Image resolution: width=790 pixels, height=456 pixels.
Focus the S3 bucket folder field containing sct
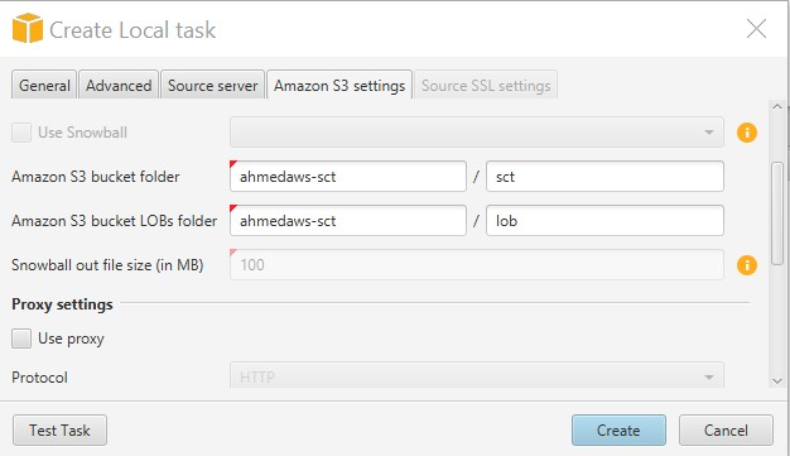pos(604,177)
